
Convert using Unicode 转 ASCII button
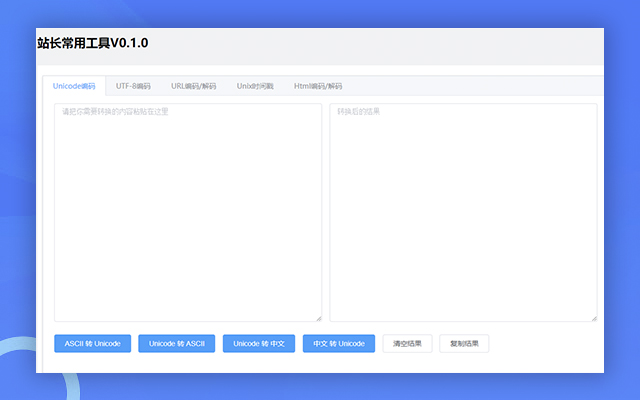click(x=177, y=344)
